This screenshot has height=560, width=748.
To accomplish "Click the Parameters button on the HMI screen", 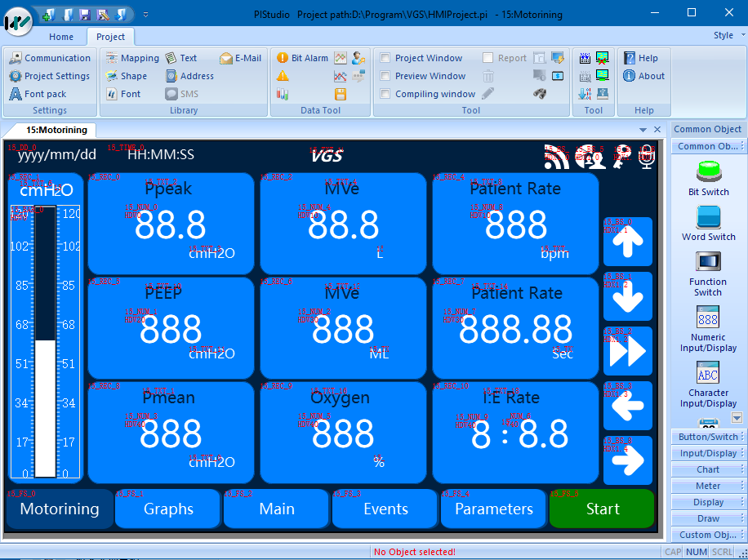I will coord(494,509).
